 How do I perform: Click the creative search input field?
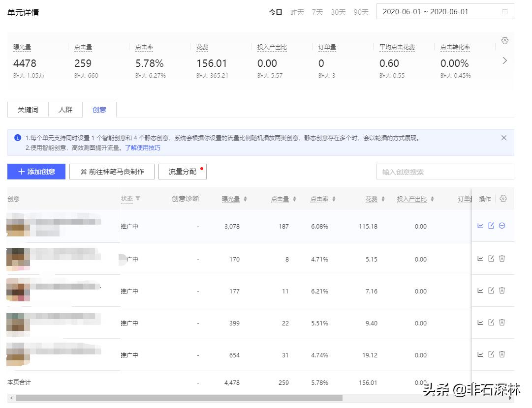click(444, 171)
